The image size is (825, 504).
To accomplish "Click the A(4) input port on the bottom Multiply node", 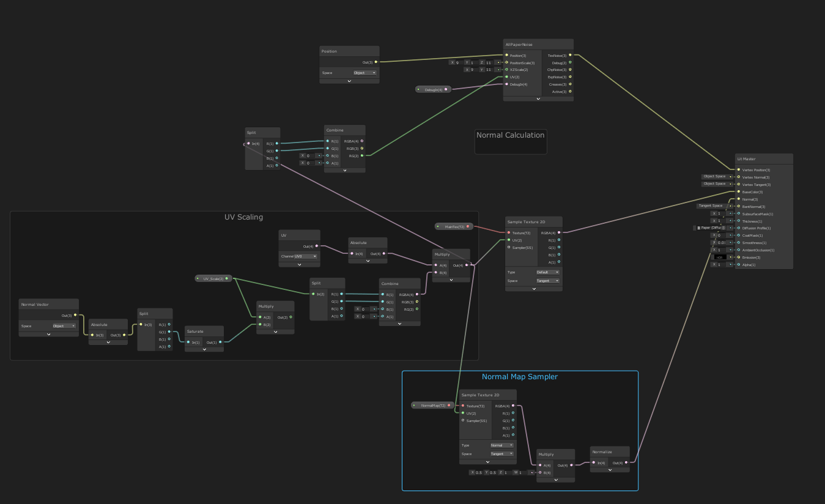I will coord(540,465).
